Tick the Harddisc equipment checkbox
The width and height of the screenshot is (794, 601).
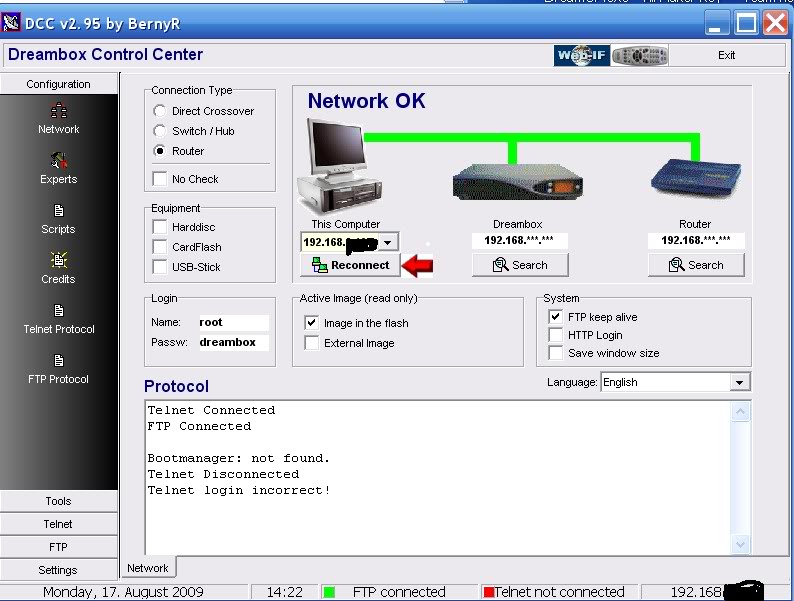(160, 227)
